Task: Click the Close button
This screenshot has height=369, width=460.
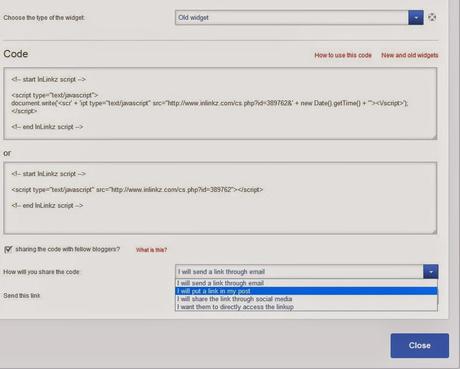Action: (420, 345)
